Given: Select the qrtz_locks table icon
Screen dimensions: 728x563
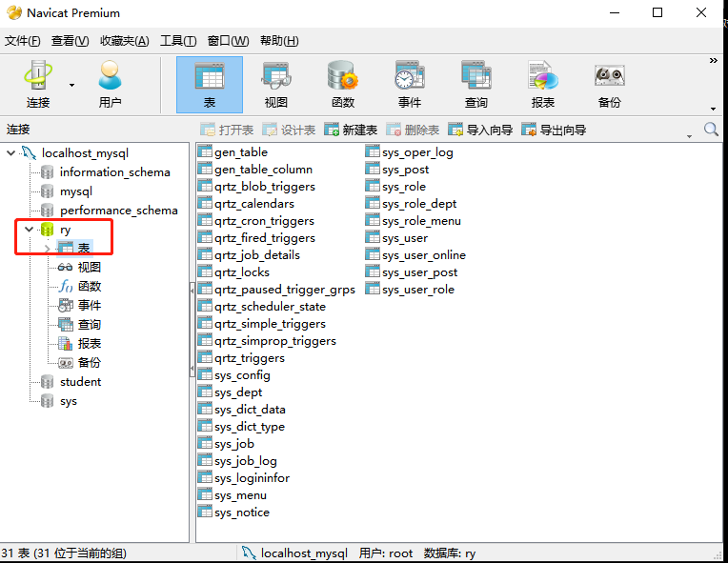Looking at the screenshot, I should click(x=205, y=272).
